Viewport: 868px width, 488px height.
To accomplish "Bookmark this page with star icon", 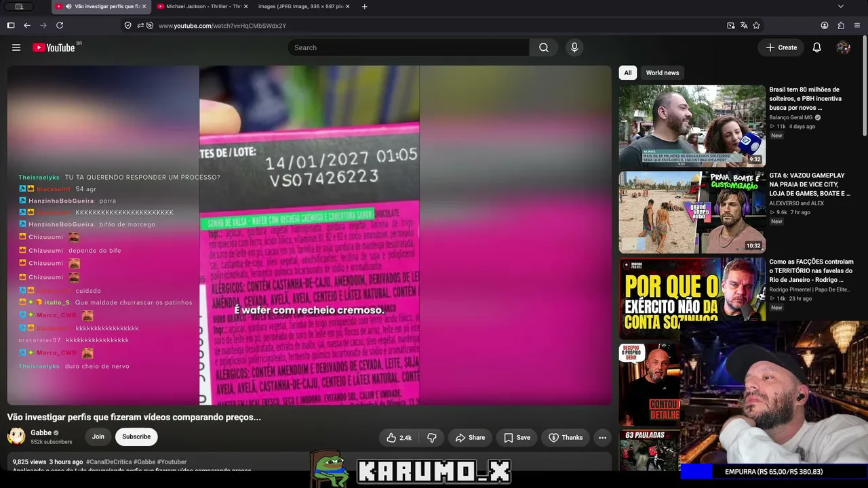I will pyautogui.click(x=756, y=25).
